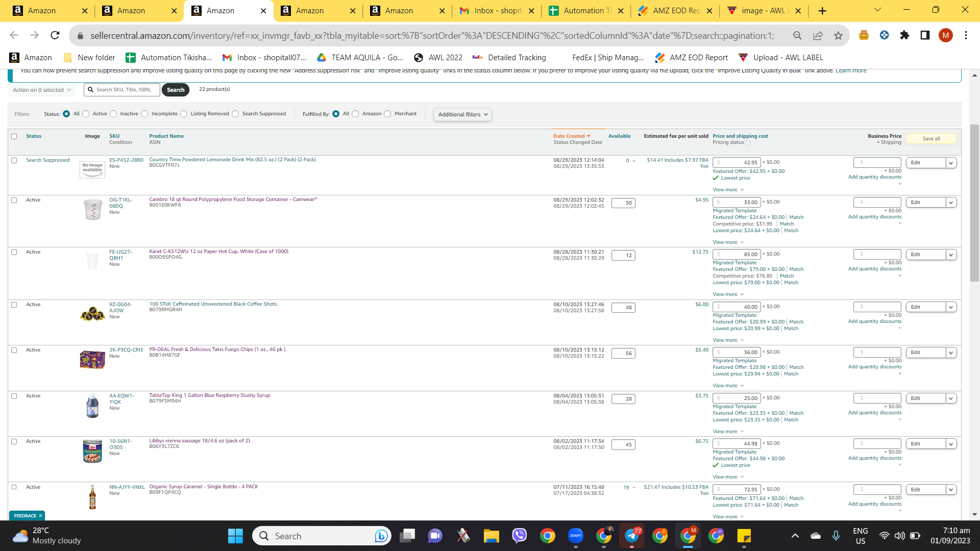
Task: Open Windows Start menu
Action: point(235,536)
